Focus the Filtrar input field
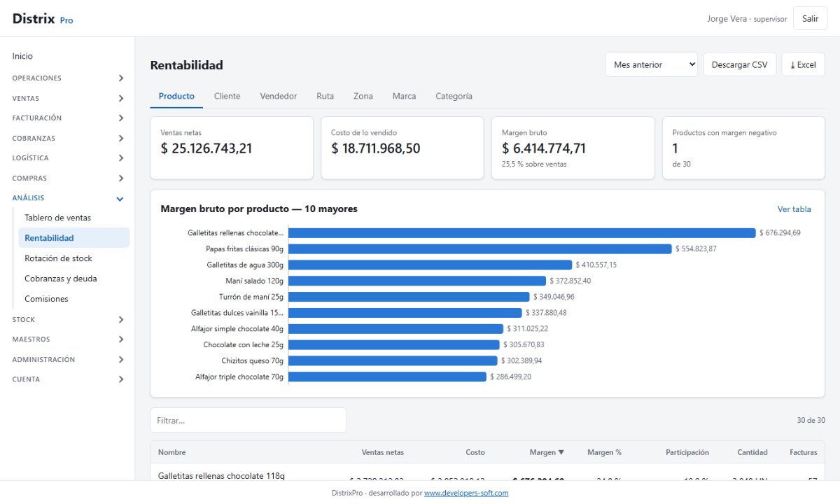 pyautogui.click(x=248, y=420)
